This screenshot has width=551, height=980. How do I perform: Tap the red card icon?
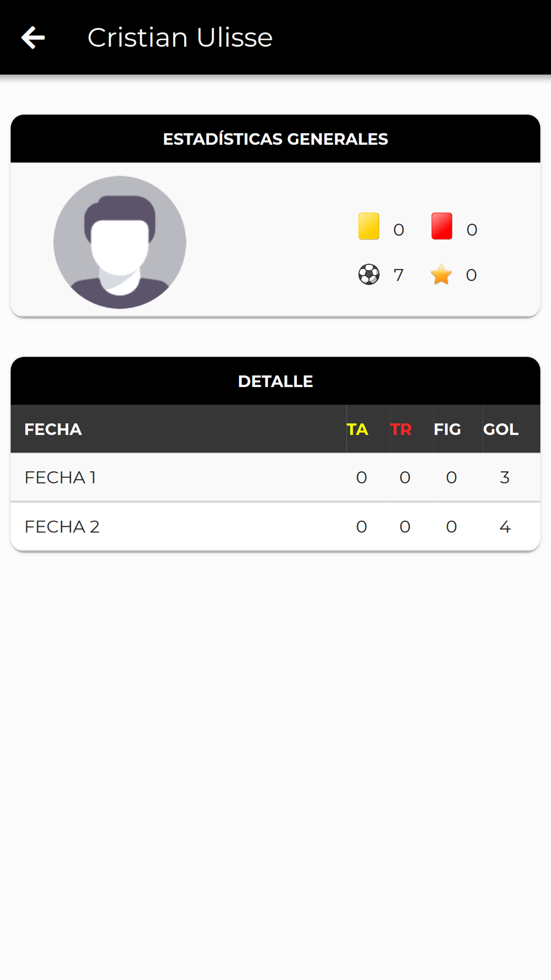tap(442, 226)
